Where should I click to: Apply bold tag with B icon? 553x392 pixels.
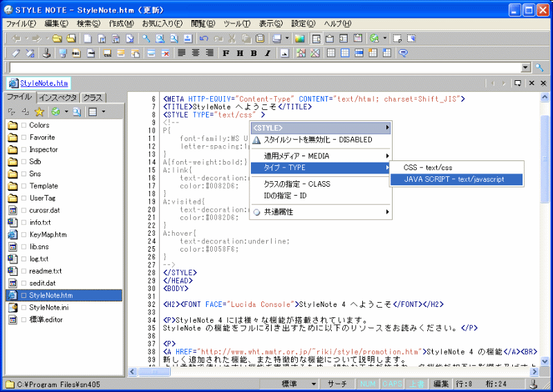tap(254, 53)
